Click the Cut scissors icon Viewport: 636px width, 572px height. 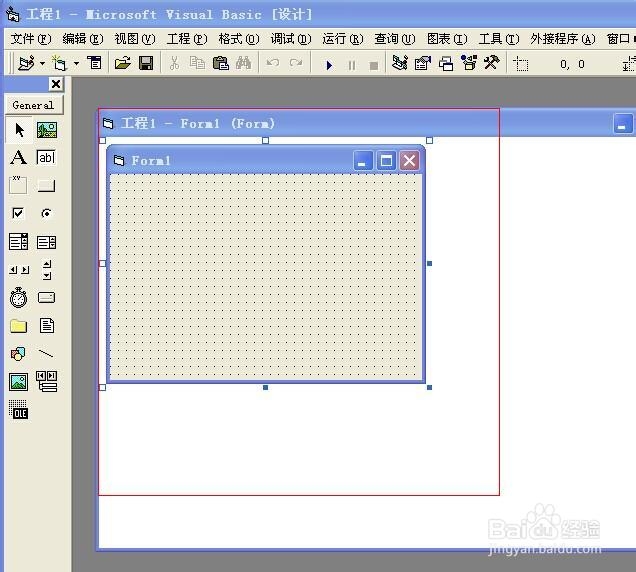coord(174,63)
